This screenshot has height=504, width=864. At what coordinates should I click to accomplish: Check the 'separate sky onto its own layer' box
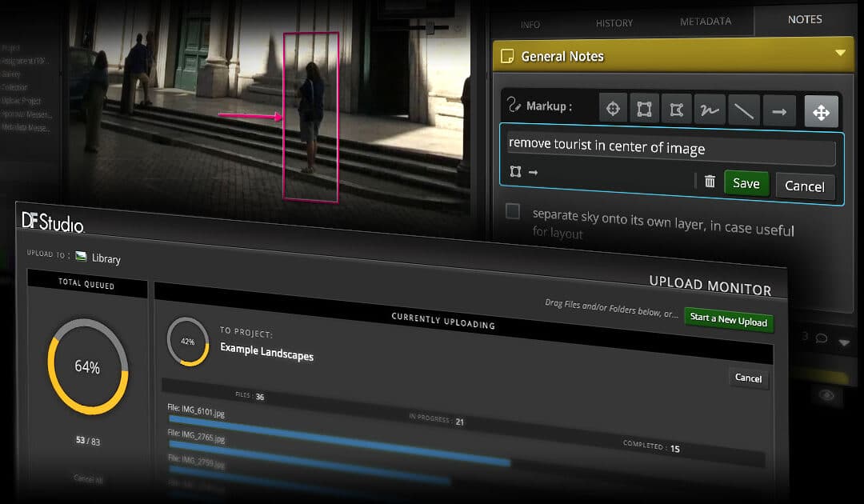513,211
